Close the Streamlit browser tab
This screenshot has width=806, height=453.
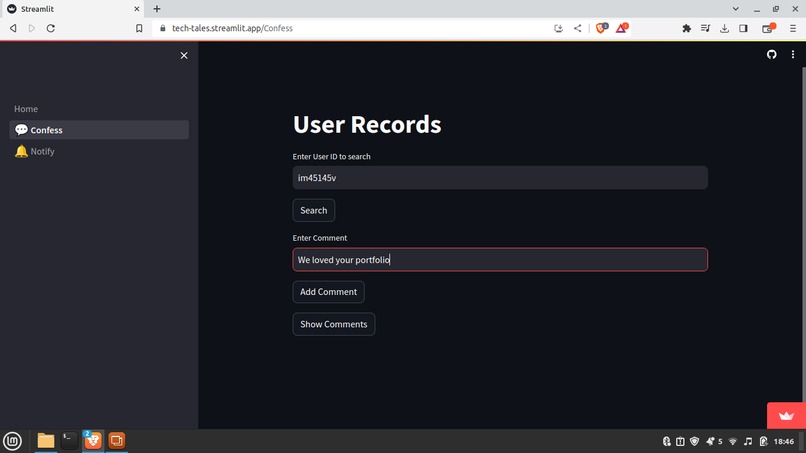137,9
